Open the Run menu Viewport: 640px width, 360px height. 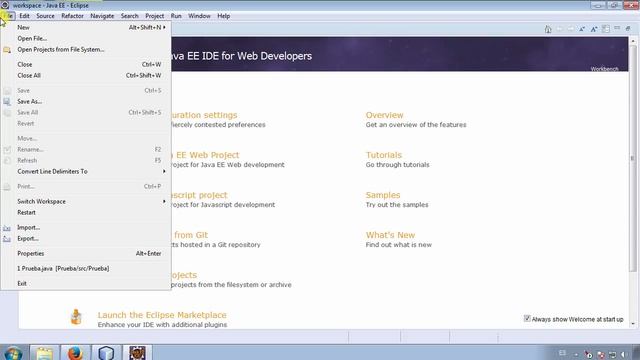coord(176,16)
